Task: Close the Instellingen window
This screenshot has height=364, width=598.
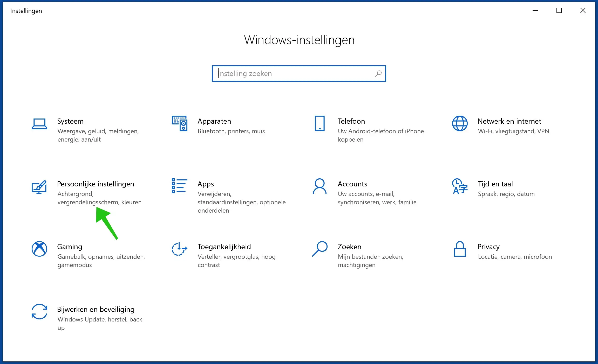Action: click(583, 11)
